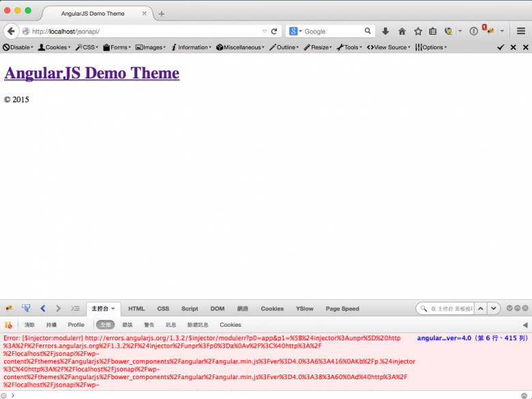Reload the page with the refresh icon
Screen dimensions: 532x399
(x=274, y=31)
